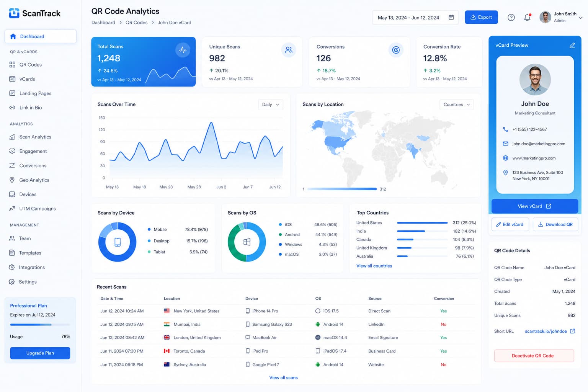Expand the Daily interval dropdown
Viewport: 588px width, 392px height.
point(271,105)
